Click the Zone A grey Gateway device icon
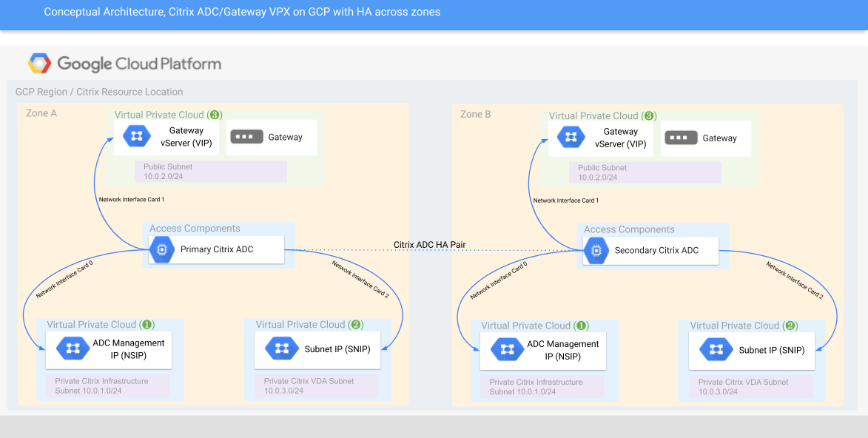Image resolution: width=868 pixels, height=438 pixels. tap(246, 137)
